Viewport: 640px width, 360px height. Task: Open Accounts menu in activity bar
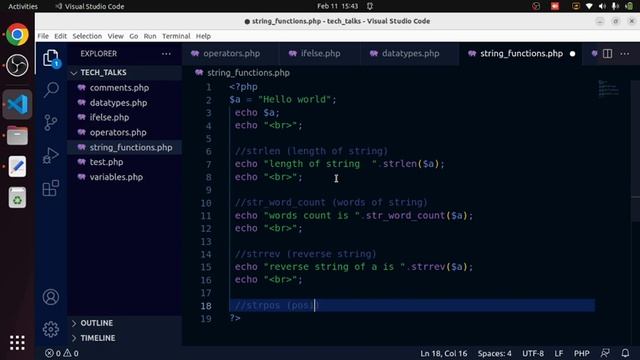click(x=51, y=297)
